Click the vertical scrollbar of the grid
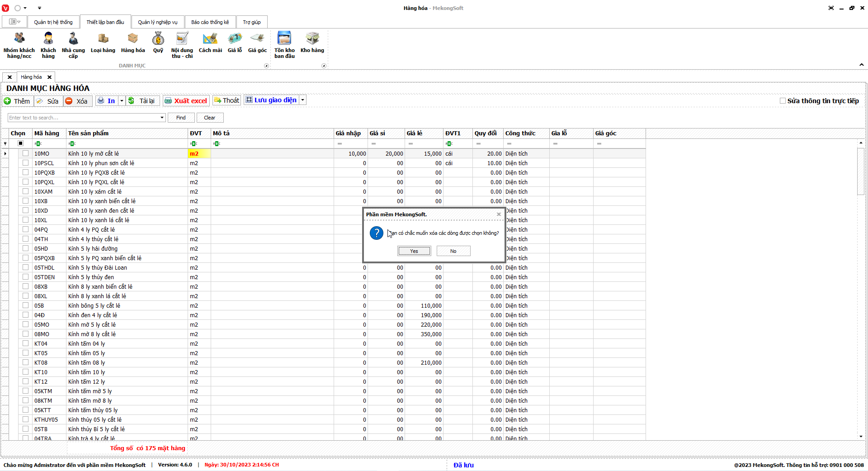The width and height of the screenshot is (868, 471). [860, 290]
